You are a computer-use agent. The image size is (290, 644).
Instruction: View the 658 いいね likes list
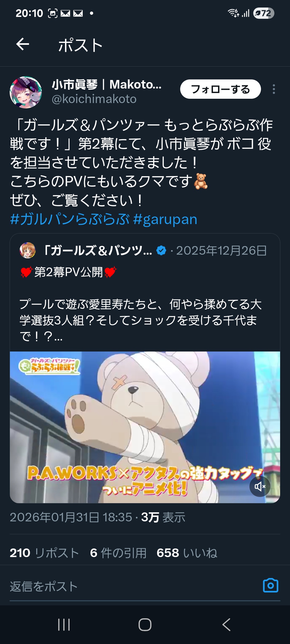coord(187,553)
